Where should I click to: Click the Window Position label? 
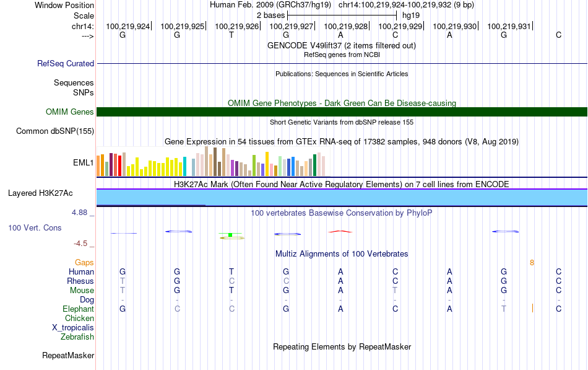(64, 5)
